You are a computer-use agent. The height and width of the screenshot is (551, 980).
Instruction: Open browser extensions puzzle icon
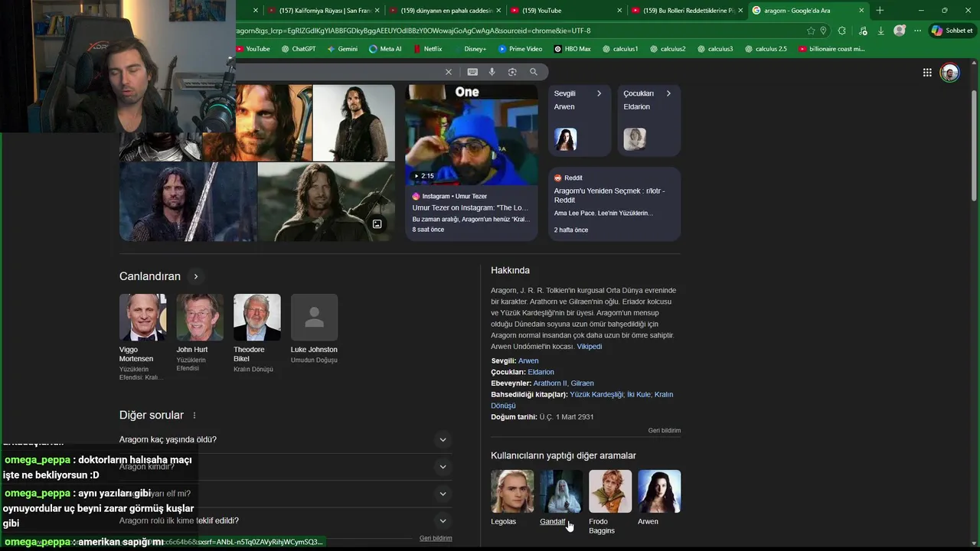[x=842, y=31]
